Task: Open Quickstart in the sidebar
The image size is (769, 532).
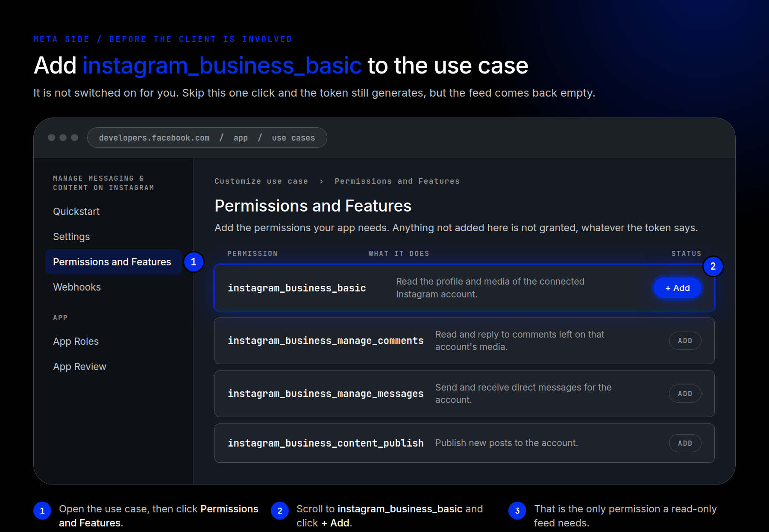Action: coord(76,212)
